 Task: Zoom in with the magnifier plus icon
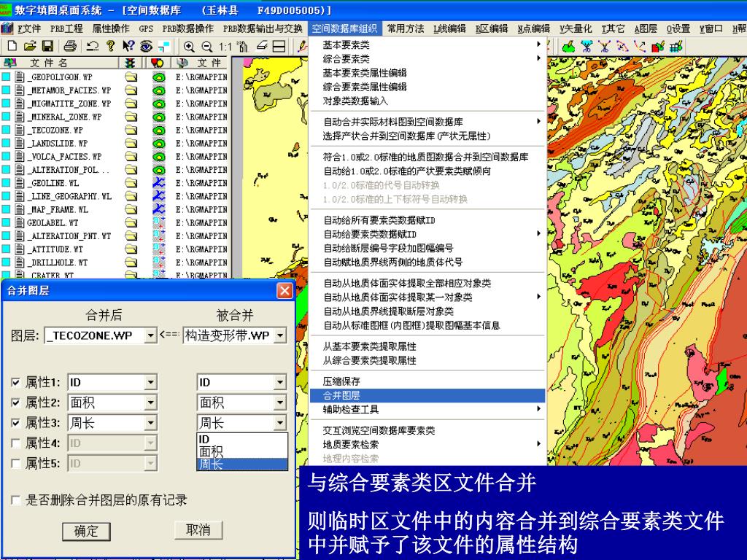coord(189,46)
